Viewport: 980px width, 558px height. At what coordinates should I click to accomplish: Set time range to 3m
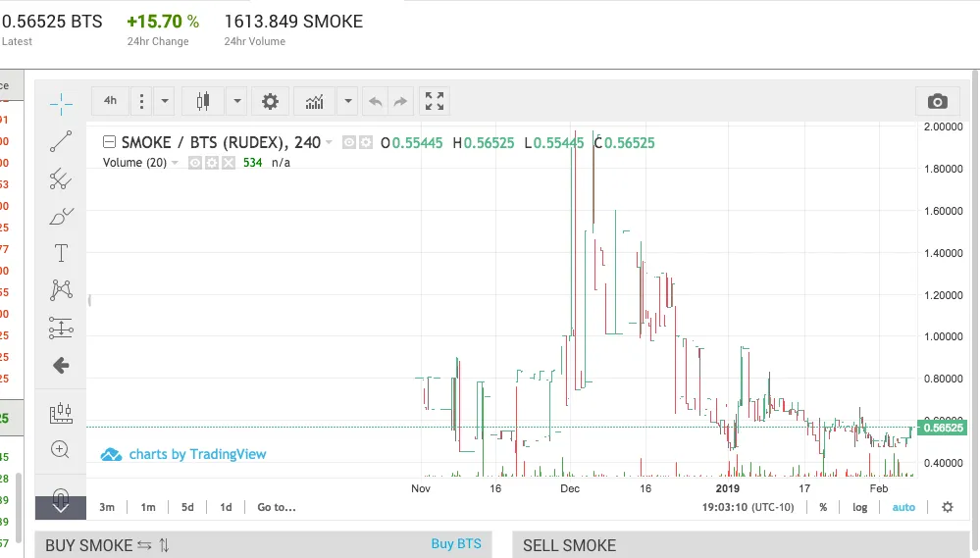point(107,507)
